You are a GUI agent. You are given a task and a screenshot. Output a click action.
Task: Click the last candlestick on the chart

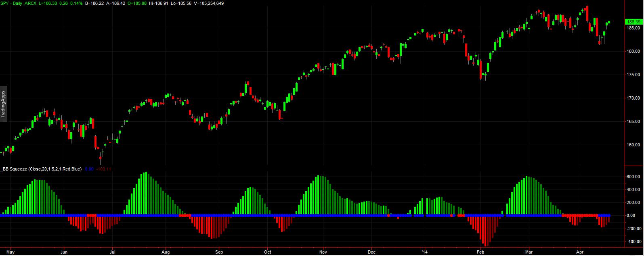(x=609, y=23)
